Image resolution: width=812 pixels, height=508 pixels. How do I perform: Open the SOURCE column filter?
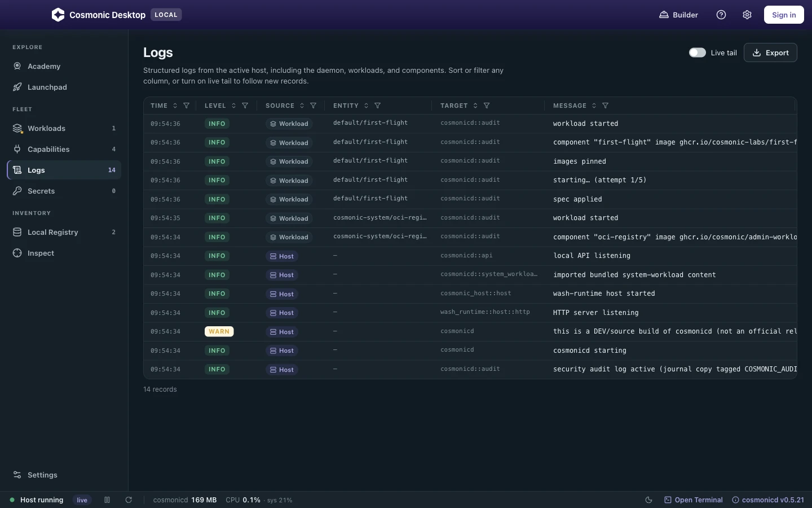point(314,106)
